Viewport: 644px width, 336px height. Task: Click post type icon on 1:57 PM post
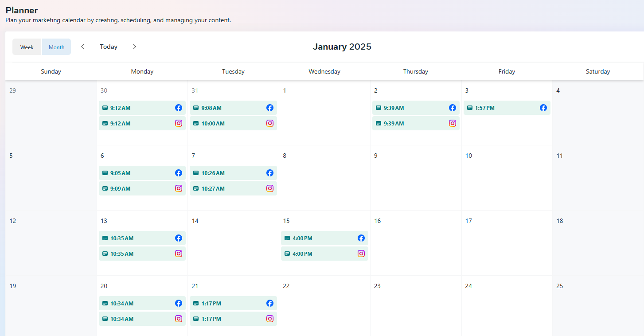point(470,108)
